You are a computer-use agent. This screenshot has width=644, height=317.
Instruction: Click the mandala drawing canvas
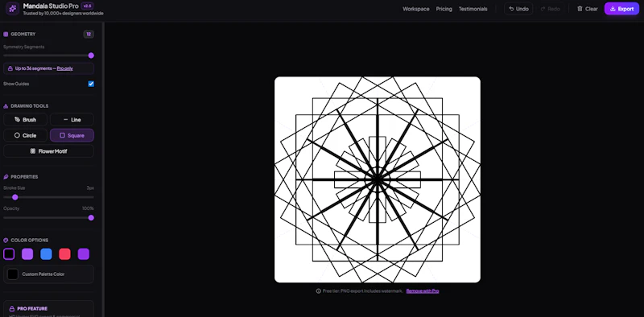pos(378,179)
